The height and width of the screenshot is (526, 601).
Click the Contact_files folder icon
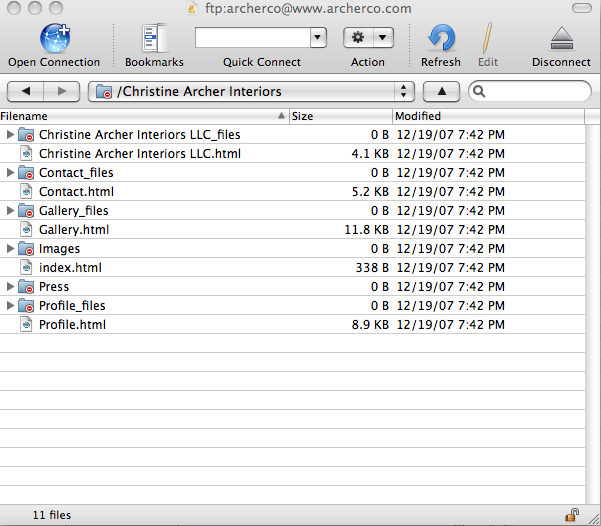pos(26,173)
